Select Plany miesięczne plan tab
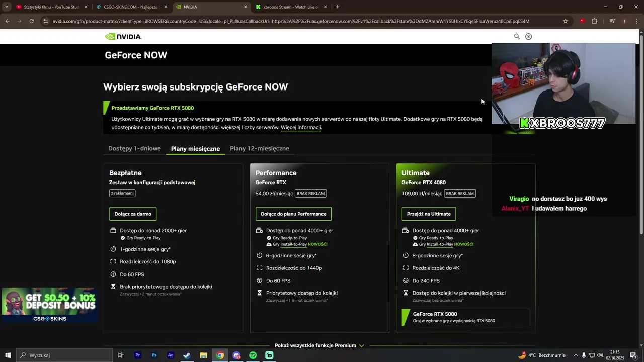Image resolution: width=644 pixels, height=362 pixels. pos(195,149)
